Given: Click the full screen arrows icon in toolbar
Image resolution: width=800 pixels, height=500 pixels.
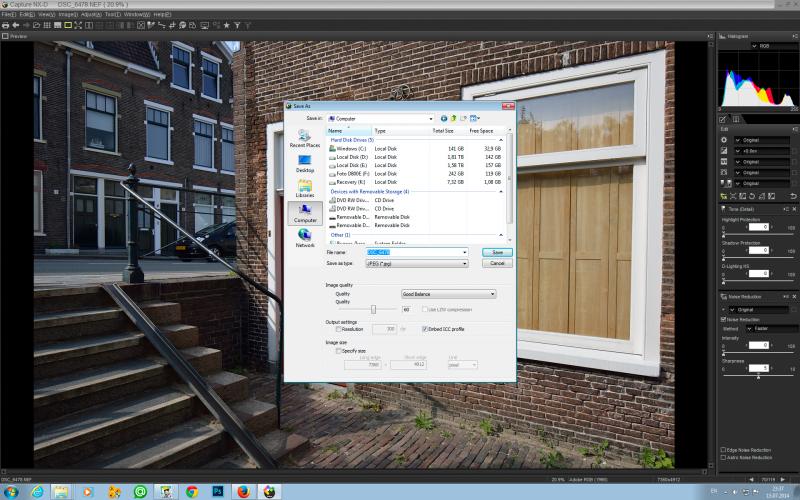Looking at the screenshot, I should pos(78,25).
